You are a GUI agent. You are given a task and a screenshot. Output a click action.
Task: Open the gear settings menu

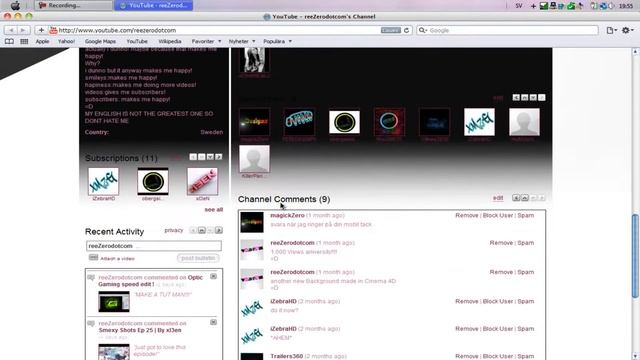pos(627,30)
